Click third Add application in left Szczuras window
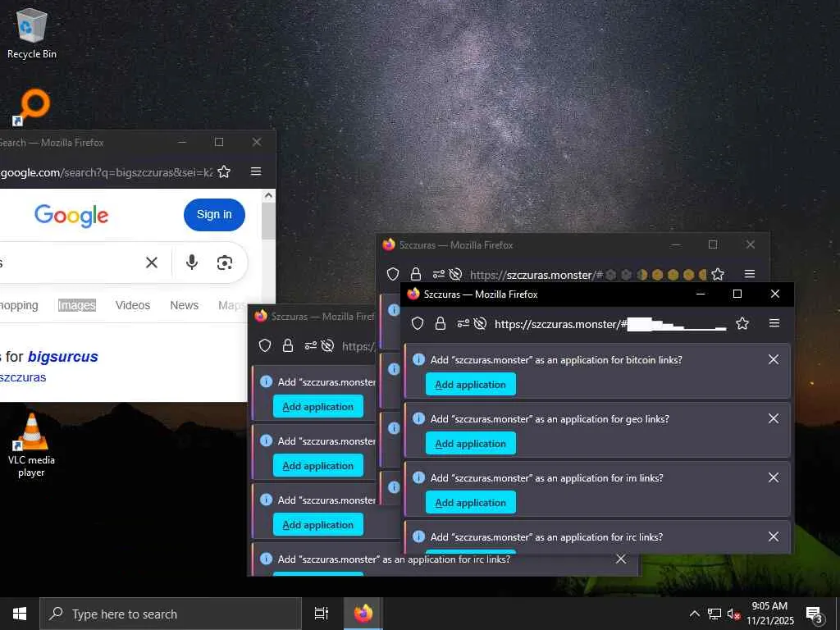This screenshot has width=840, height=630. (318, 524)
